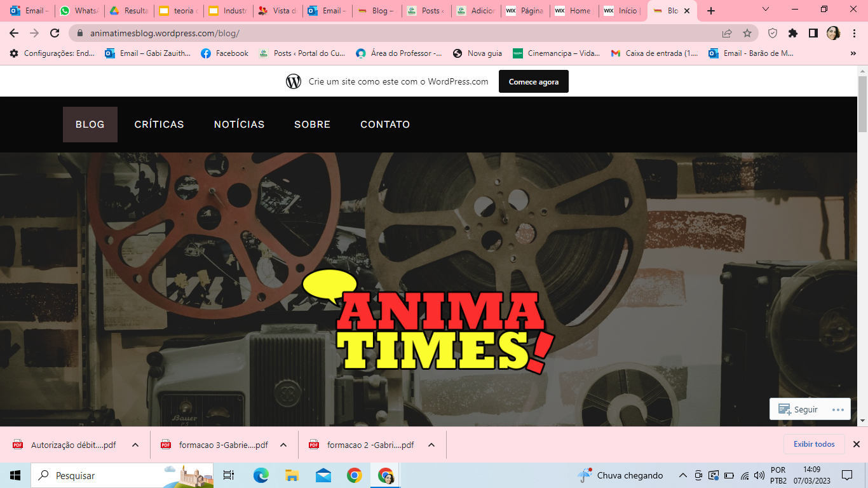Open the CRÍTICAS menu item

pos(159,125)
